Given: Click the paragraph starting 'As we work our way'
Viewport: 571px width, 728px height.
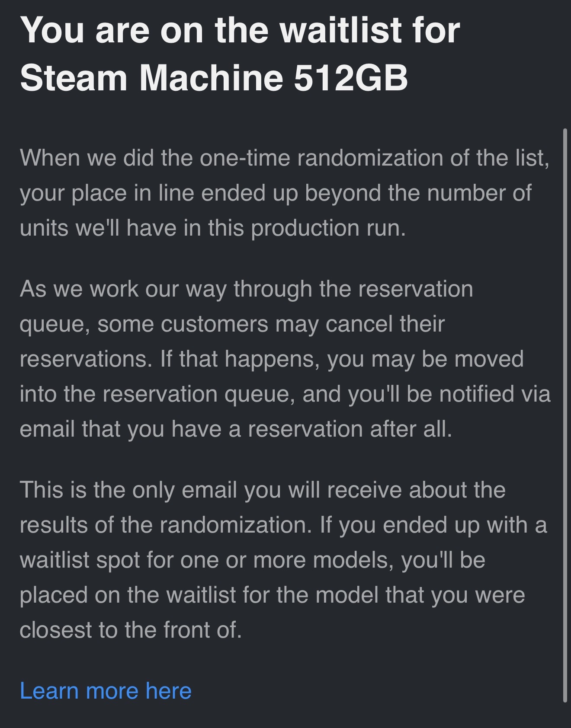Looking at the screenshot, I should pos(285,359).
